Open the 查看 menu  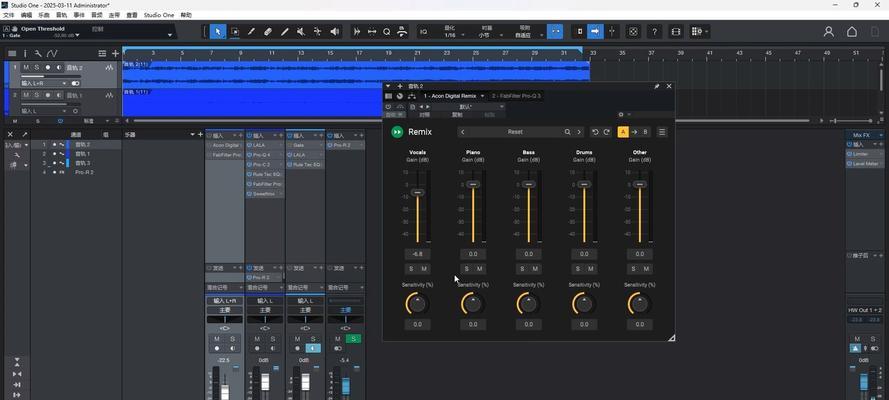132,15
